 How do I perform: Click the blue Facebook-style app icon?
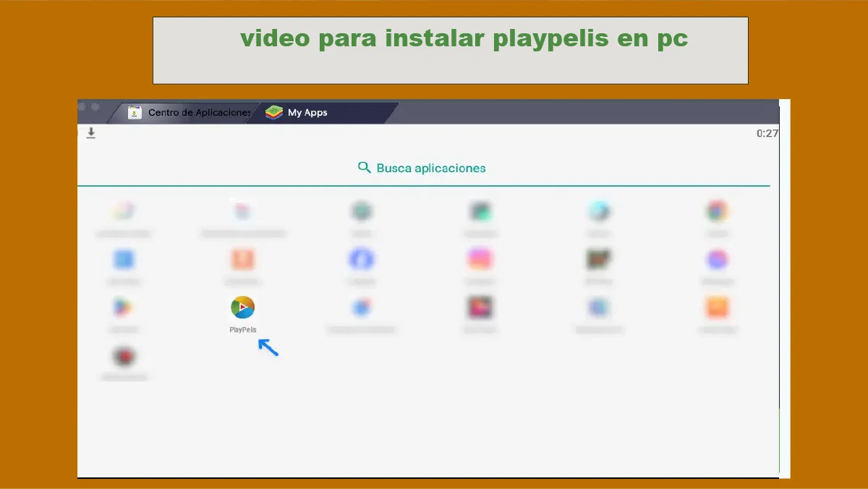[361, 260]
